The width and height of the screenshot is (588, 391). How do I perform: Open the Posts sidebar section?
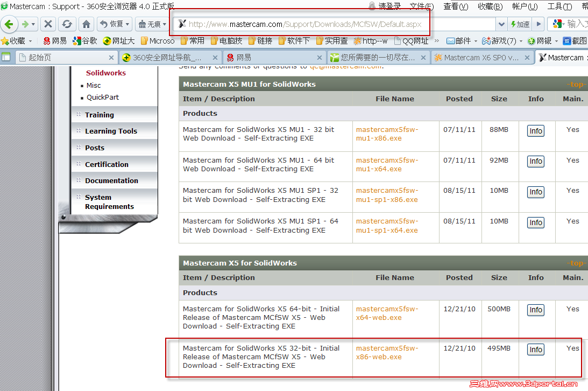(x=114, y=148)
